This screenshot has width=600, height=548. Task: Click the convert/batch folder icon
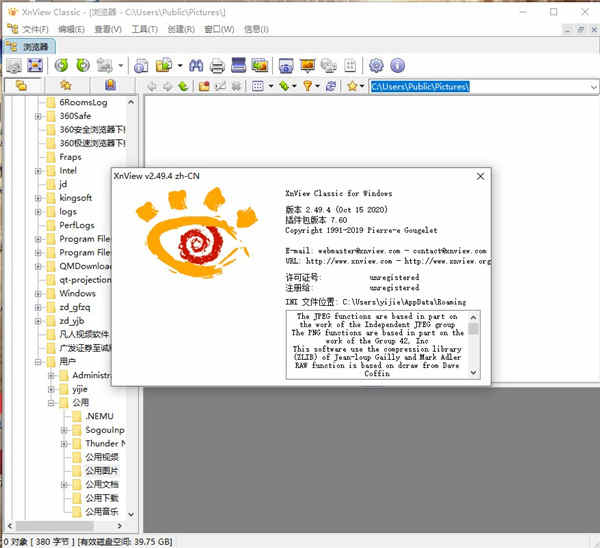164,65
